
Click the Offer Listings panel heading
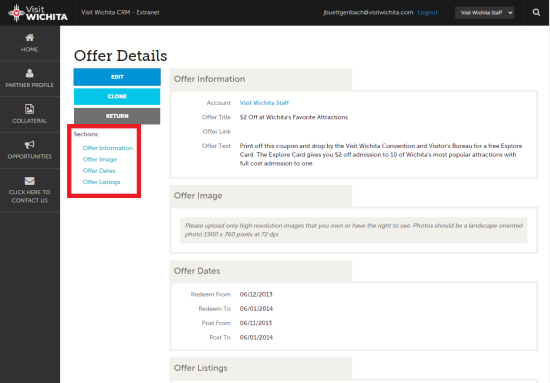[200, 368]
